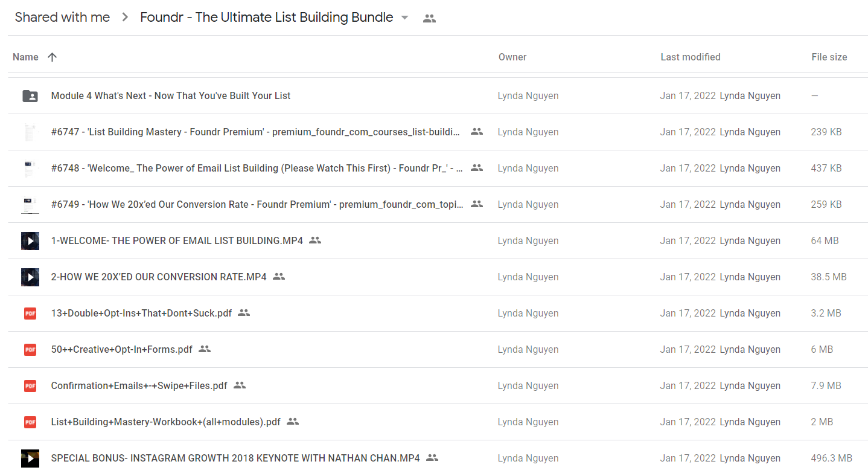Click shared icon beside 13+Double+Opt-Ins pdf
Screen dimensions: 868x473
(244, 312)
